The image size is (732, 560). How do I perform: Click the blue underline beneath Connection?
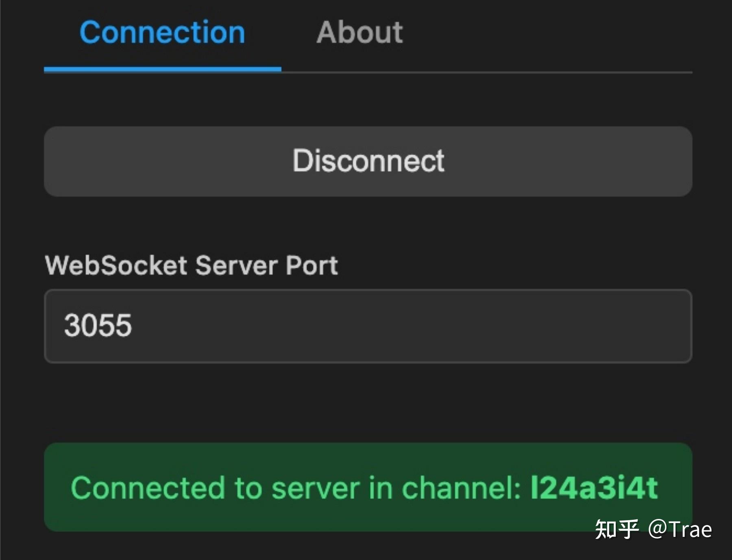click(x=162, y=69)
